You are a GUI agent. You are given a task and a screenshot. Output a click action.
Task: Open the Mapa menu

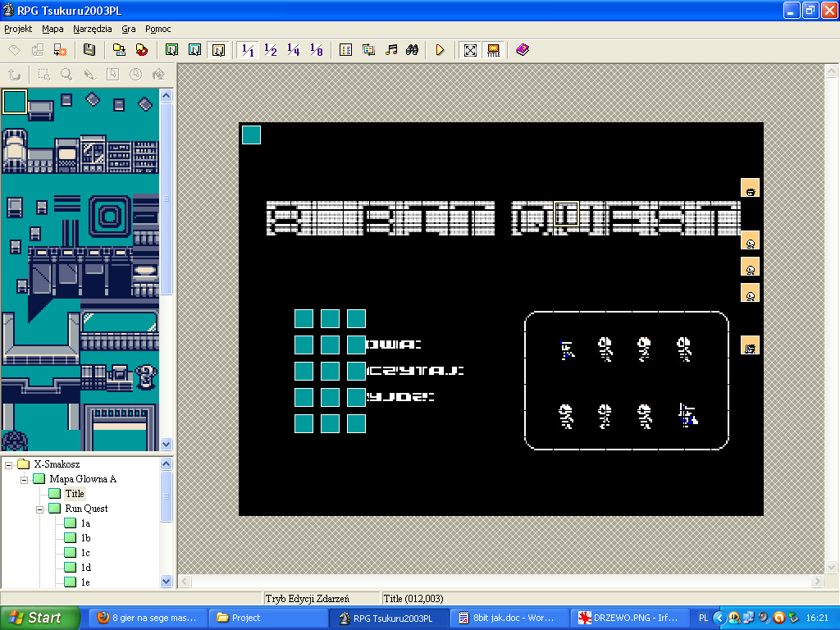point(52,29)
